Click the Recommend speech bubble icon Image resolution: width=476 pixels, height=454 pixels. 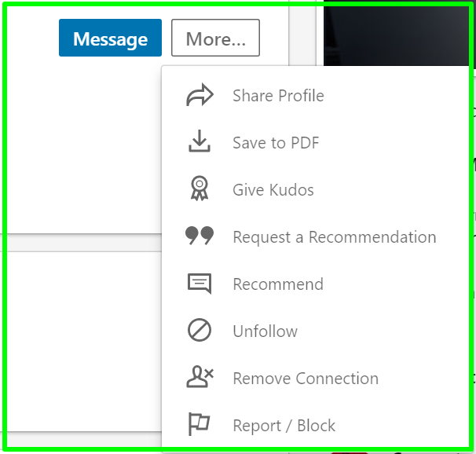[x=200, y=284]
